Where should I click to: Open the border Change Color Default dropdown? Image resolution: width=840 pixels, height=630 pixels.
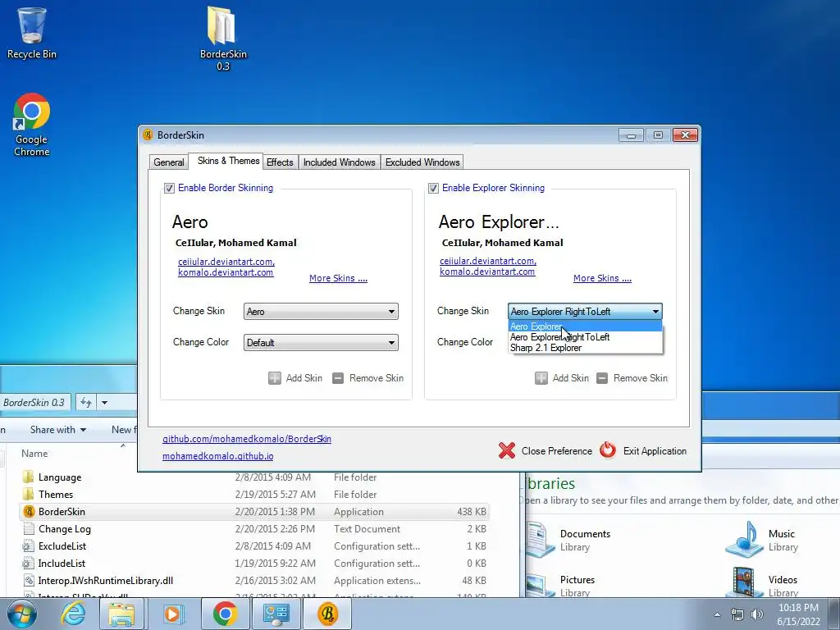(x=321, y=342)
